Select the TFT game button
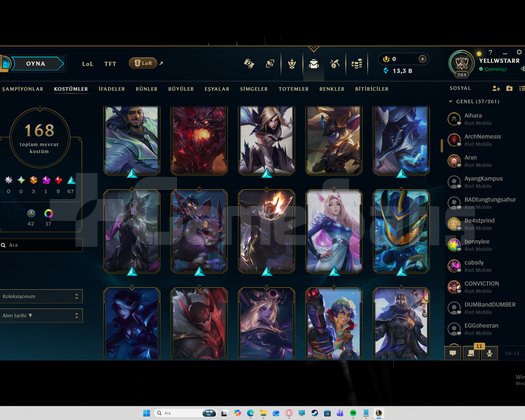The height and width of the screenshot is (420, 525). click(110, 64)
